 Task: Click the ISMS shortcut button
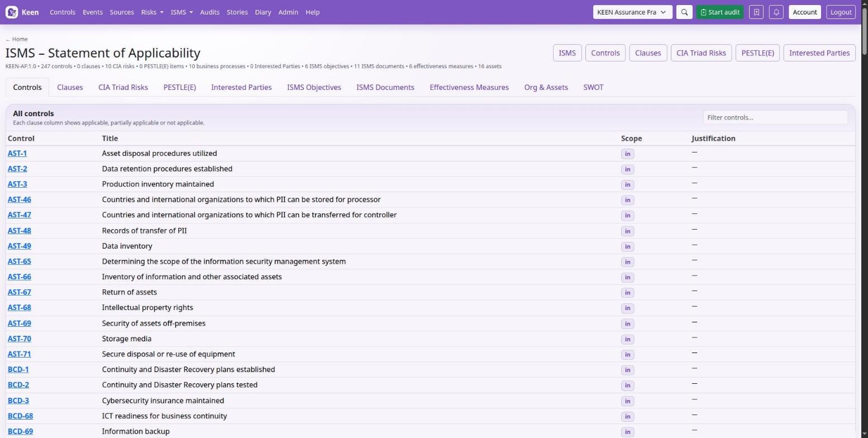(567, 53)
